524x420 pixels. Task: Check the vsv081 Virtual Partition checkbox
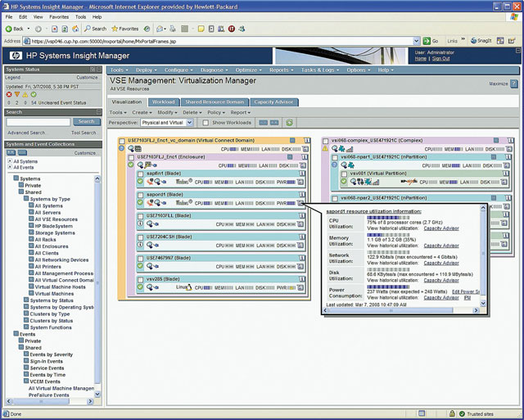[344, 174]
